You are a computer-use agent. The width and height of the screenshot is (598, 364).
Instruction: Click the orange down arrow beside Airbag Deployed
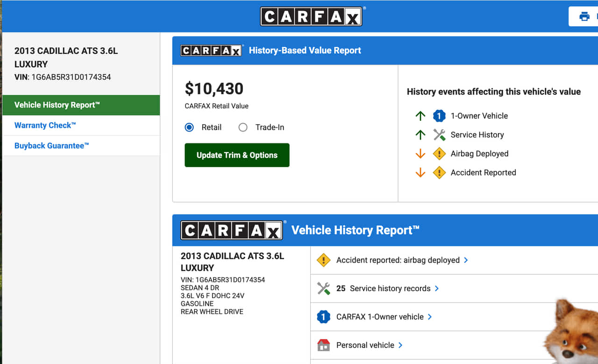pos(420,154)
